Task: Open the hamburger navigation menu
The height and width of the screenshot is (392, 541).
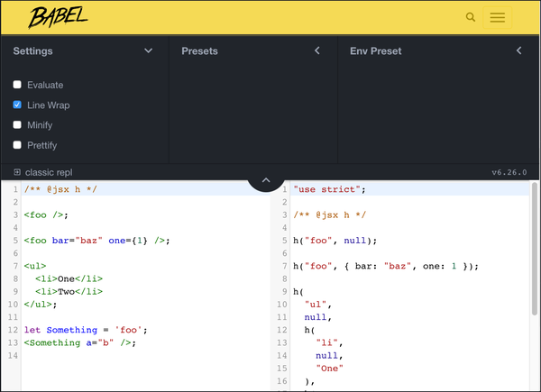Action: (x=497, y=17)
